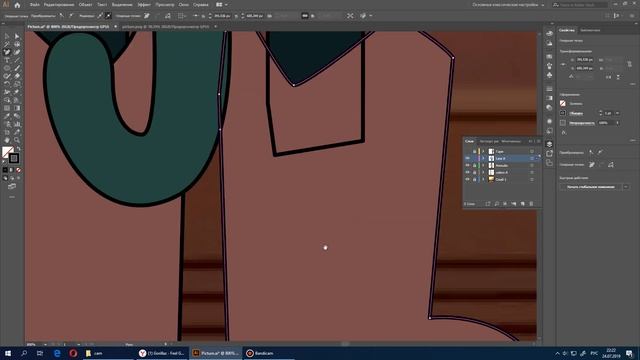640x360 pixels.
Task: Toggle visibility of the Line 4 layer
Action: (467, 158)
